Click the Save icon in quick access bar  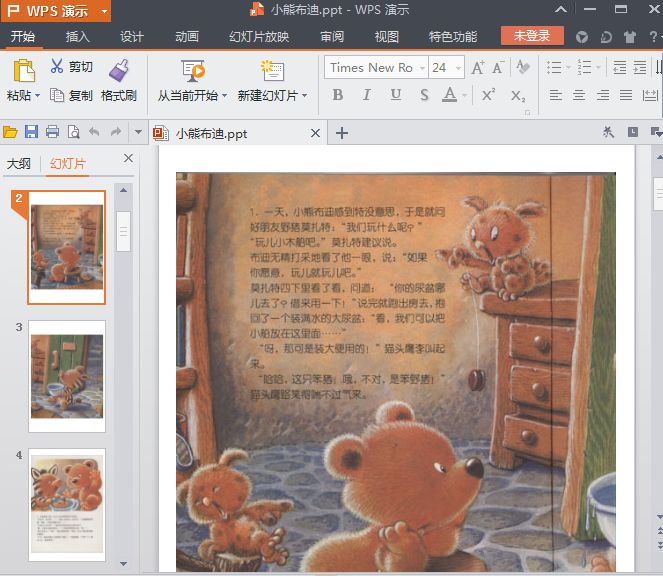[x=31, y=132]
